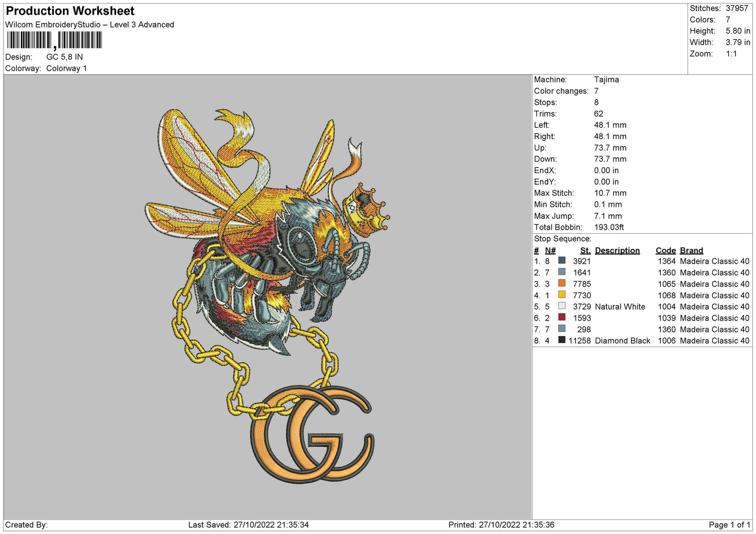Click the 'Colorway 1' value
The height and width of the screenshot is (534, 756).
click(66, 69)
